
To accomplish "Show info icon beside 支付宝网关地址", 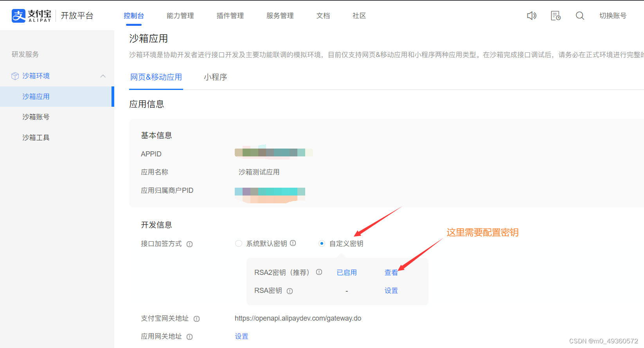I will 196,319.
